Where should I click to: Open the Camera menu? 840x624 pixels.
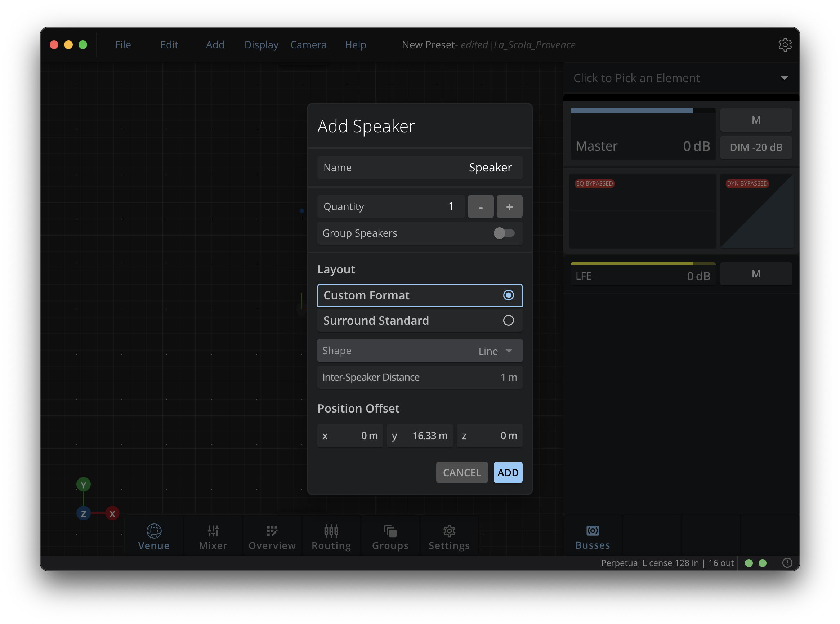[308, 45]
